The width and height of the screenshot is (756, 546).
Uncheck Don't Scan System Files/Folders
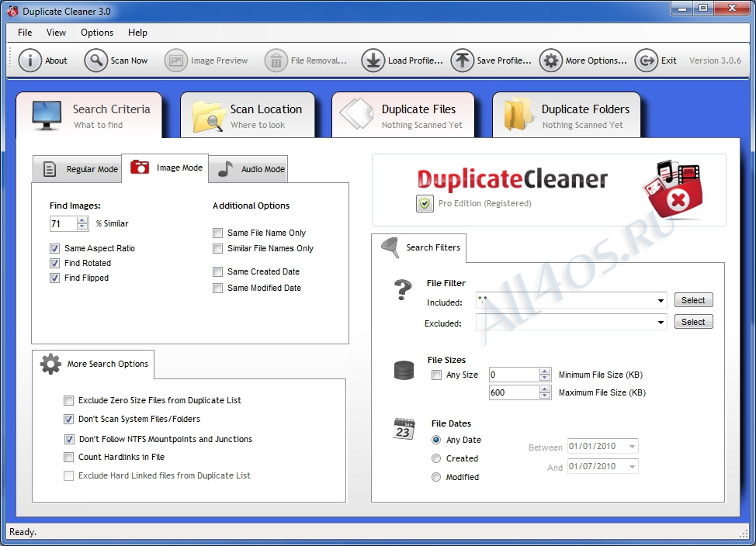pyautogui.click(x=69, y=420)
